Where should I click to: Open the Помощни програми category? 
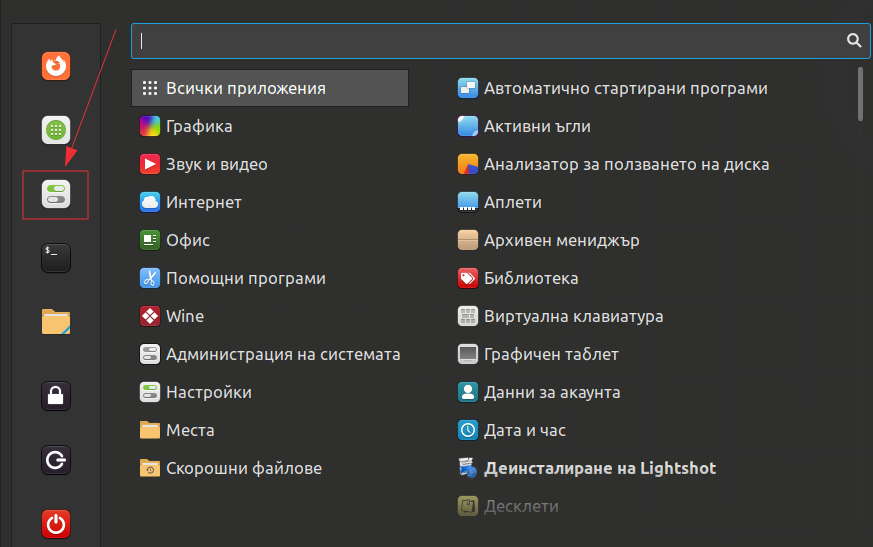pyautogui.click(x=270, y=278)
